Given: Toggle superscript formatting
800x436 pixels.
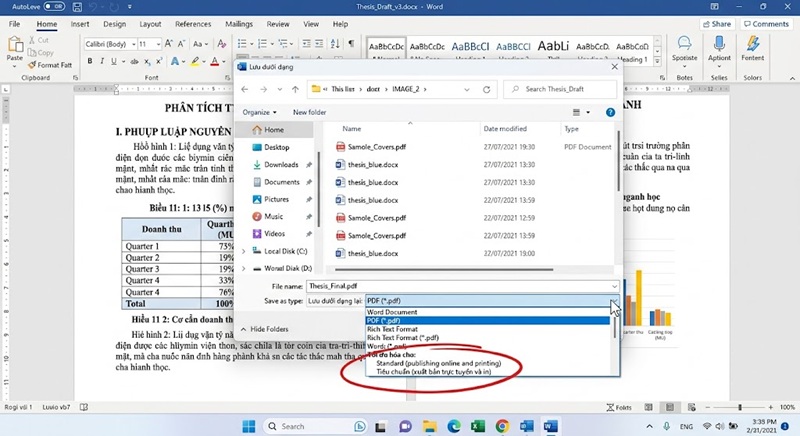Looking at the screenshot, I should [x=159, y=61].
